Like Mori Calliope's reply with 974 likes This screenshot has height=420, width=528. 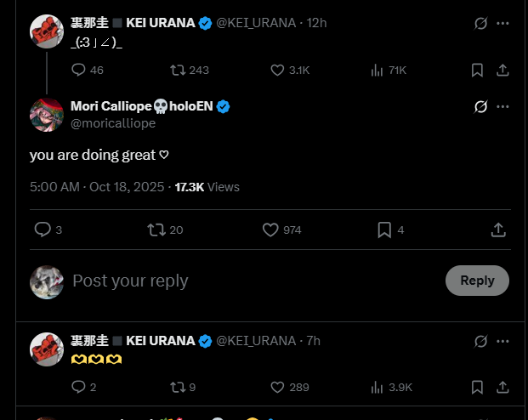(271, 230)
